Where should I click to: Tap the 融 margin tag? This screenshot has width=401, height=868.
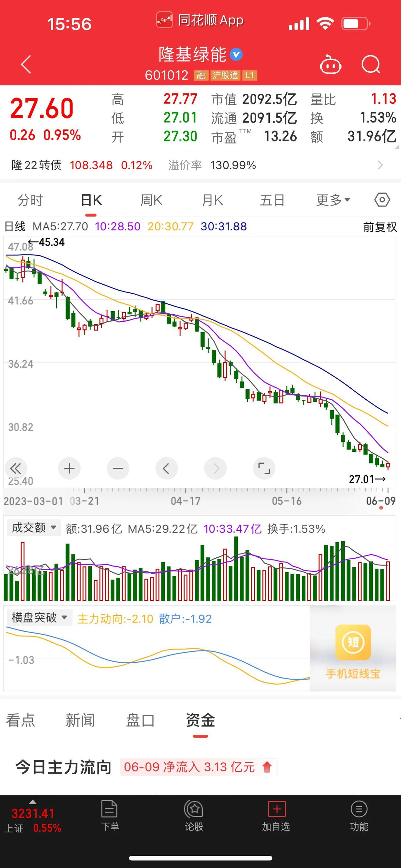coord(201,75)
